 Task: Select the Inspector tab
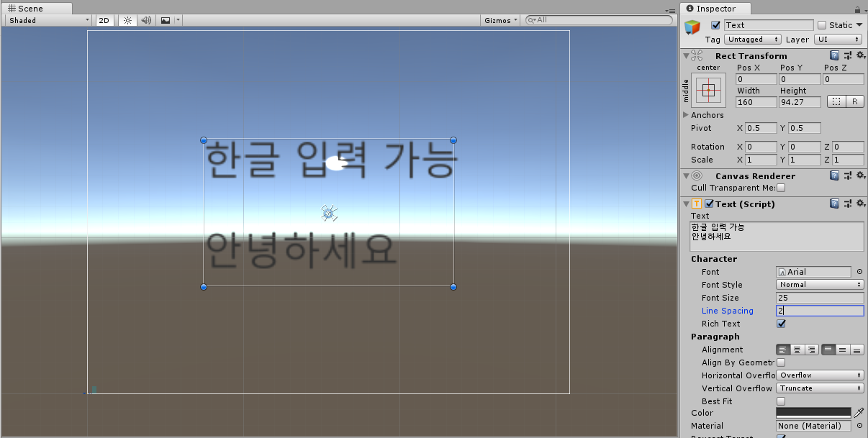tap(715, 9)
